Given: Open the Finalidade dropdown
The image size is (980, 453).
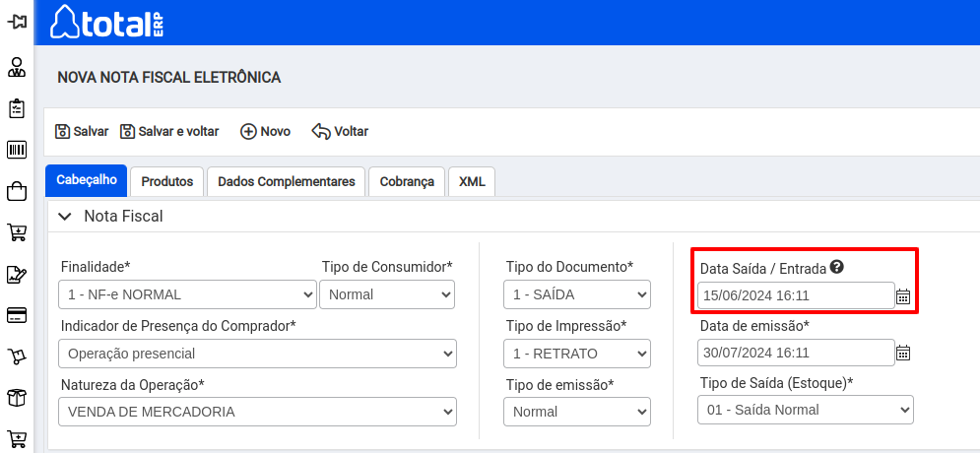Looking at the screenshot, I should click(x=187, y=294).
